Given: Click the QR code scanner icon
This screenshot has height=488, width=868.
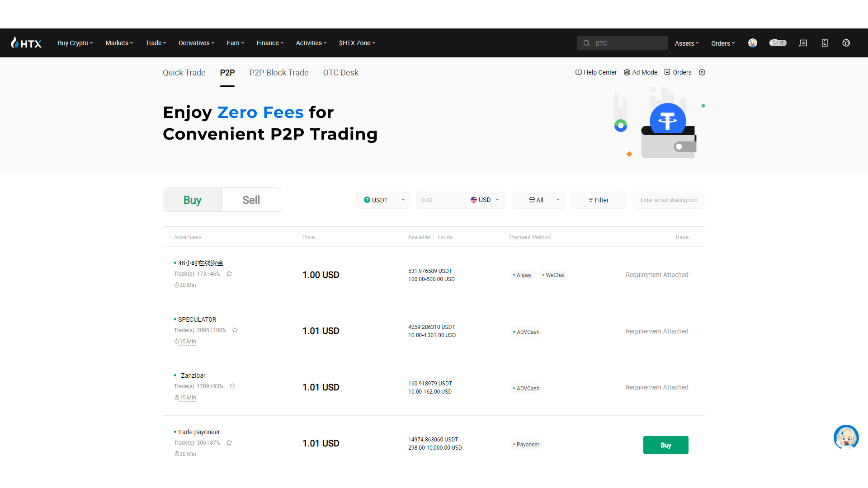Looking at the screenshot, I should (x=825, y=43).
